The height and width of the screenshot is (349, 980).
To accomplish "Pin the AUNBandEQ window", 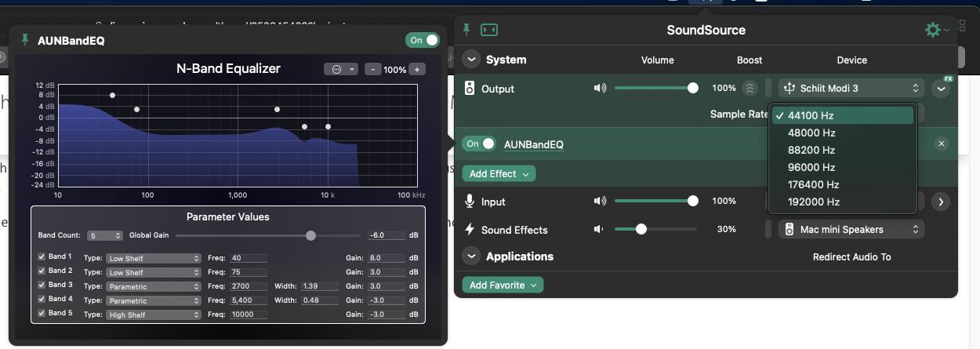I will 25,40.
